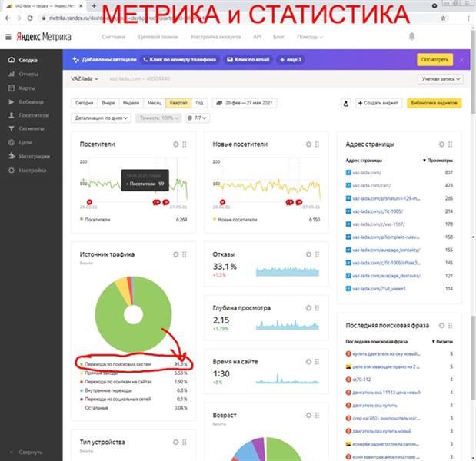Open settings gear of Посетители widget
The width and height of the screenshot is (476, 461).
(176, 144)
